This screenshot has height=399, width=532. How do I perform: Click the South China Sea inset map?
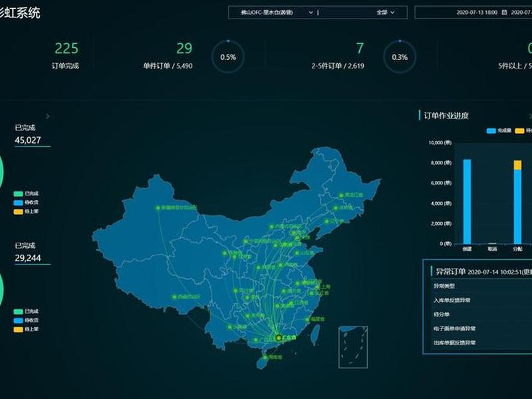pos(353,347)
